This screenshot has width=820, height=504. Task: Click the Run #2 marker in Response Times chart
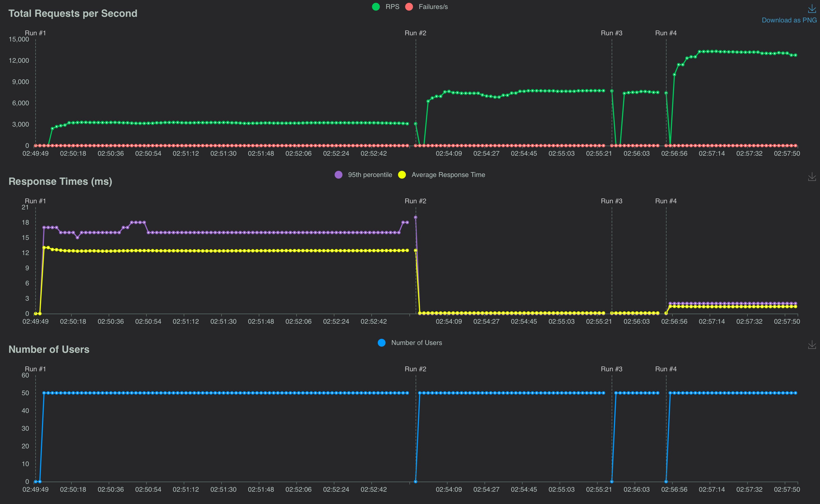pos(415,201)
